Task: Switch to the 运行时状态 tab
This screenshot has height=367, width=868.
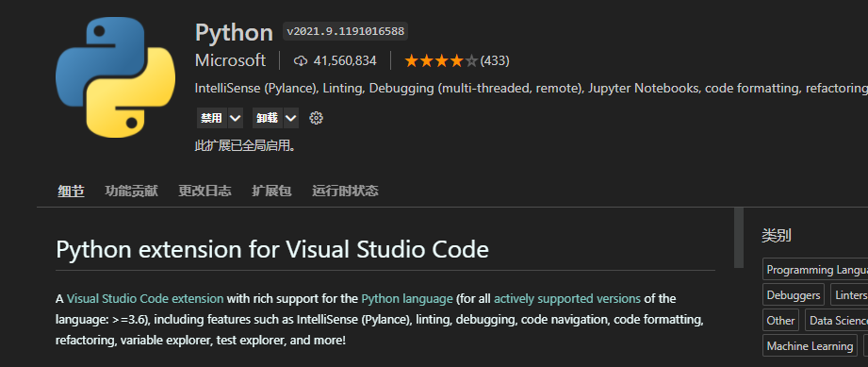Action: pos(345,192)
